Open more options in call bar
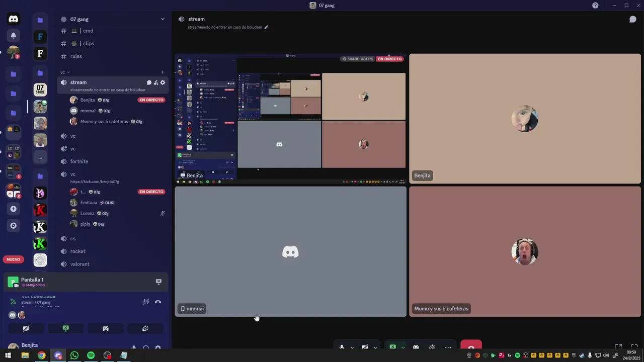Image resolution: width=644 pixels, height=362 pixels. point(448,347)
